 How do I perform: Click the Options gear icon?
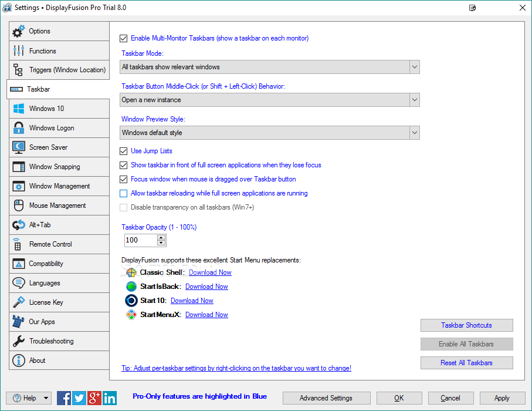[18, 31]
